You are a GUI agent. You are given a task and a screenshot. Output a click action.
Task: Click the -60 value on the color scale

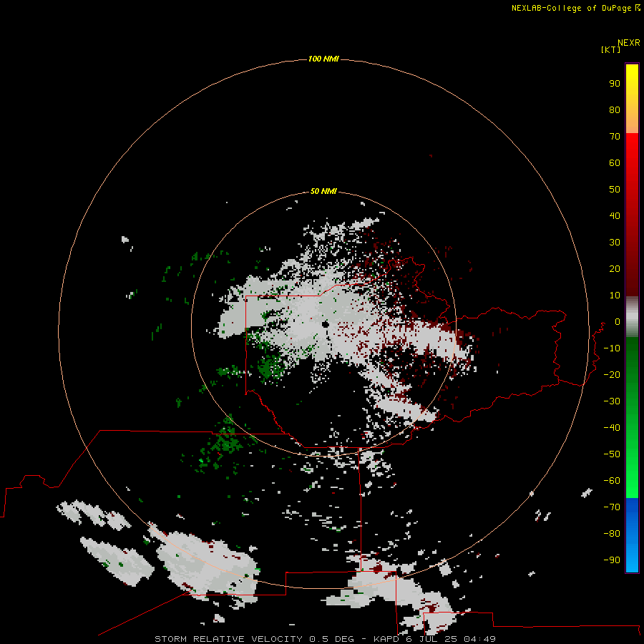(x=612, y=481)
